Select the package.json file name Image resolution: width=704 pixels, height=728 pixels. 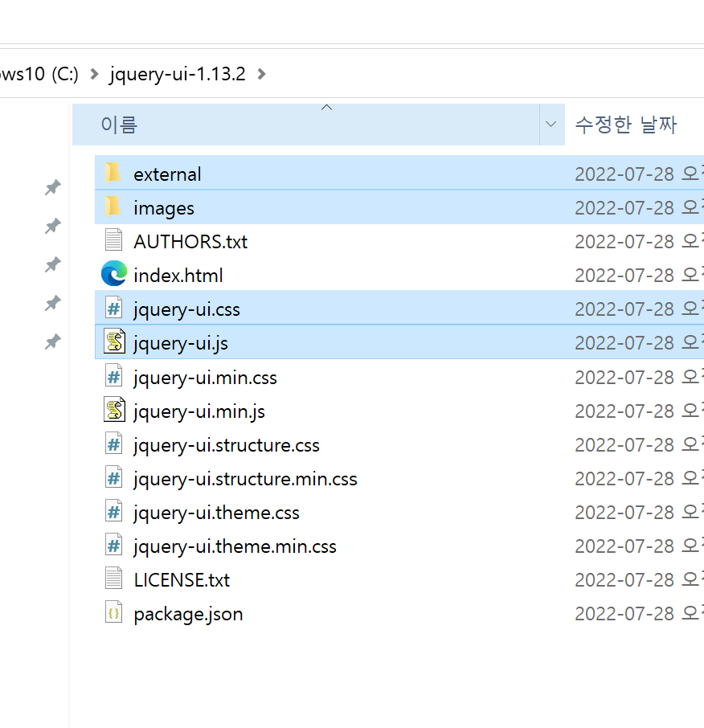click(188, 614)
